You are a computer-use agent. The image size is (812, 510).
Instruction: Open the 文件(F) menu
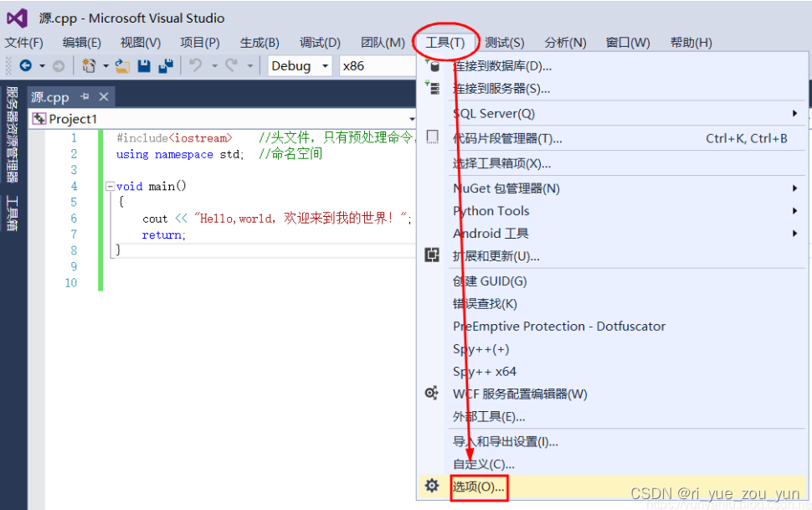pos(23,43)
